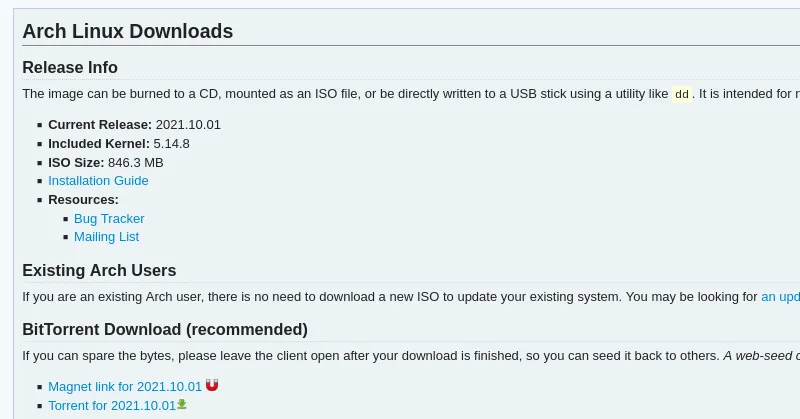Viewport: 800px width, 419px height.
Task: Click the highlighted dd code snippet
Action: tap(682, 94)
